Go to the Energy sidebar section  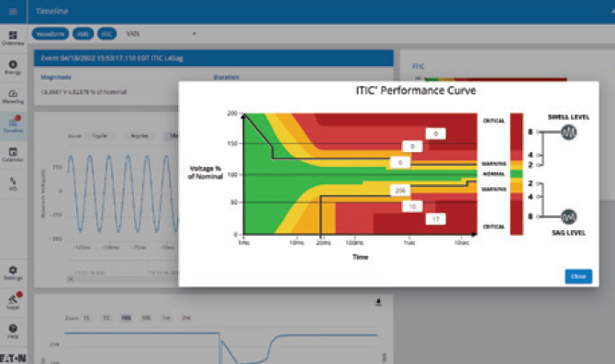pyautogui.click(x=13, y=68)
